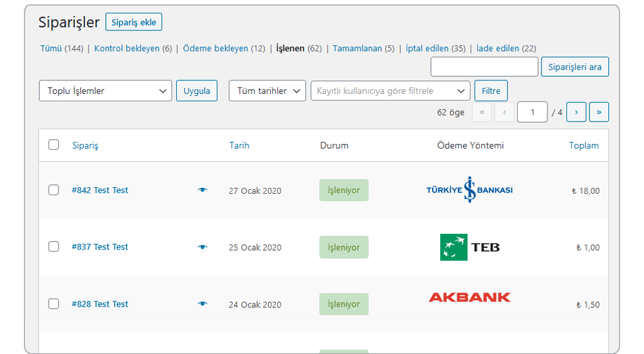Select checkbox for order #828
The image size is (644, 354).
pyautogui.click(x=53, y=304)
